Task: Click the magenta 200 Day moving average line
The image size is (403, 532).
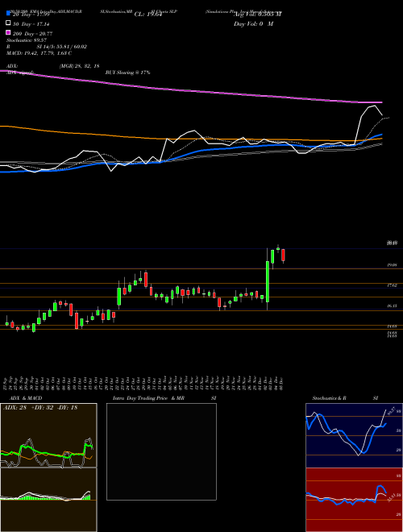Action: click(190, 90)
